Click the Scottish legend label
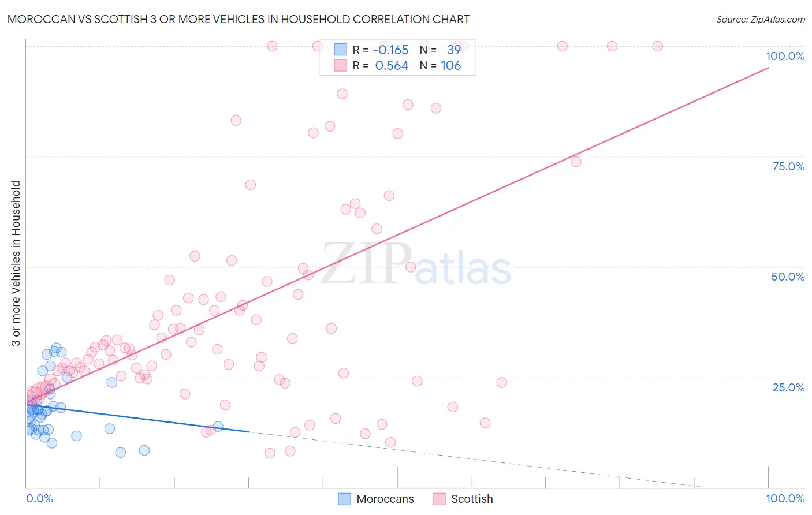The height and width of the screenshot is (515, 812). tap(471, 499)
